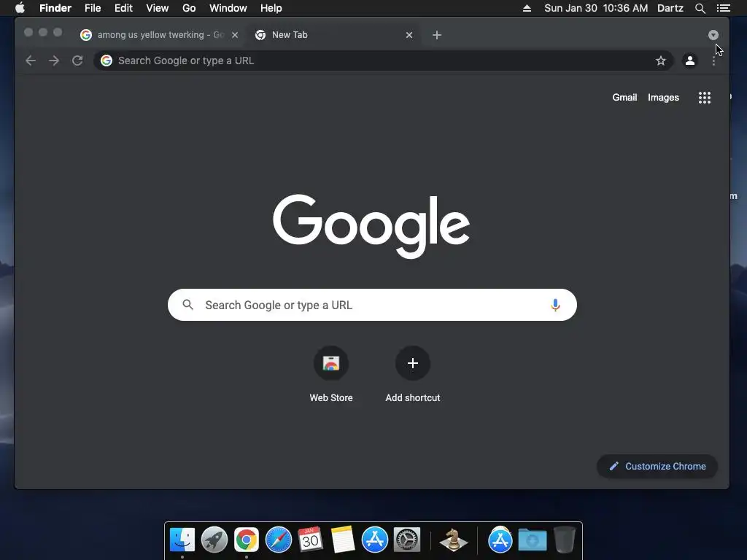Close the among us yellow twerking tab

[235, 35]
